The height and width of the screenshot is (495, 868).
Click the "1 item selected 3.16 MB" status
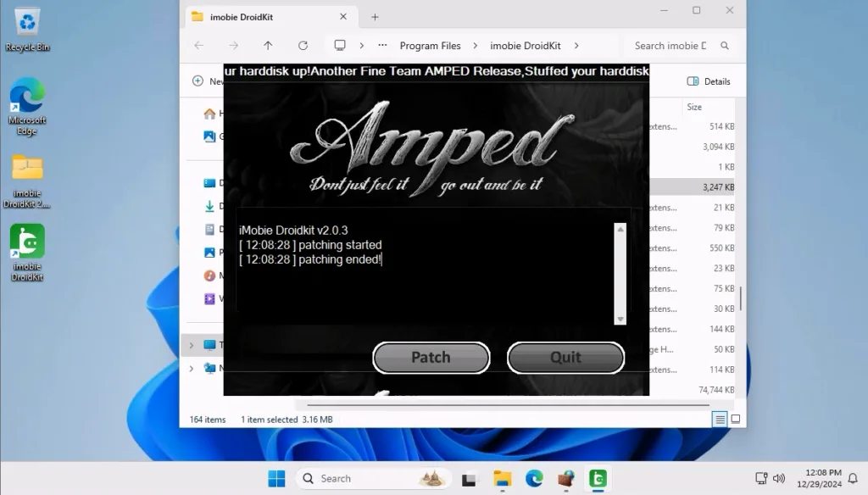point(287,420)
